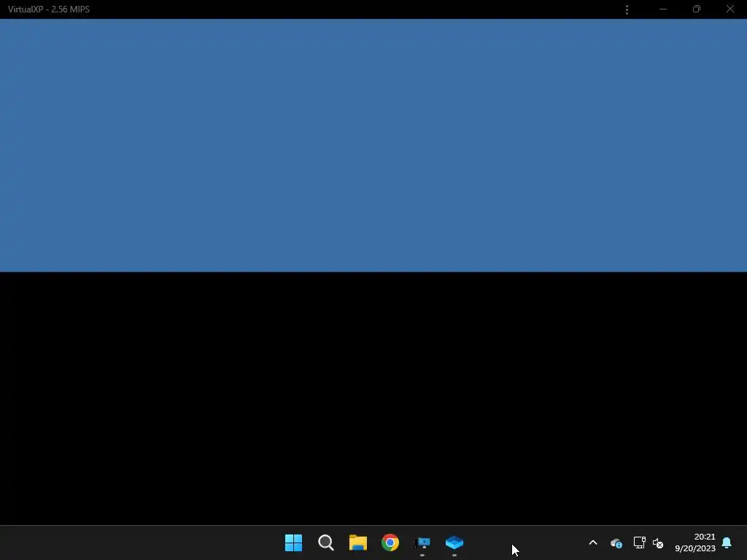The height and width of the screenshot is (560, 747).
Task: Open the VirtualXP three-dot options menu
Action: tap(627, 9)
